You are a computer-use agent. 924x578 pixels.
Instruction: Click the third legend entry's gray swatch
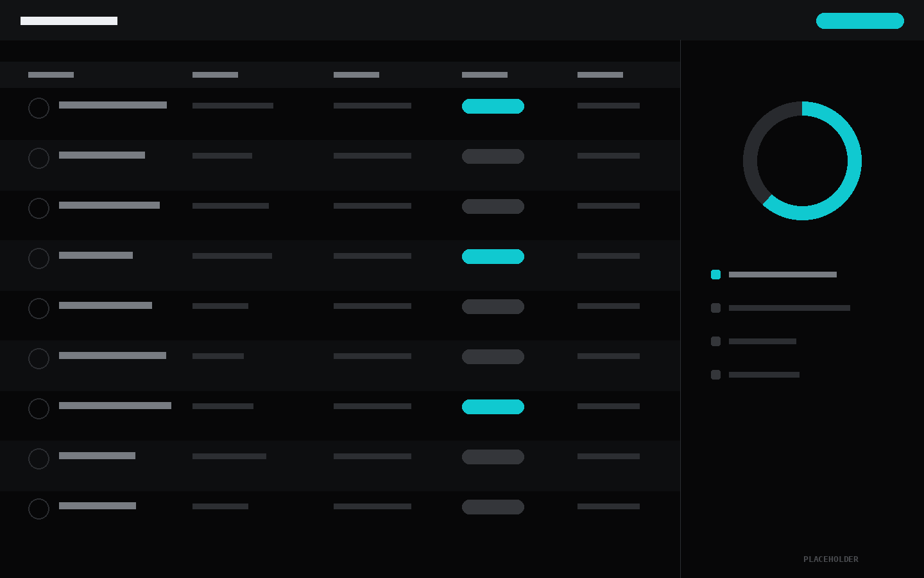[715, 341]
